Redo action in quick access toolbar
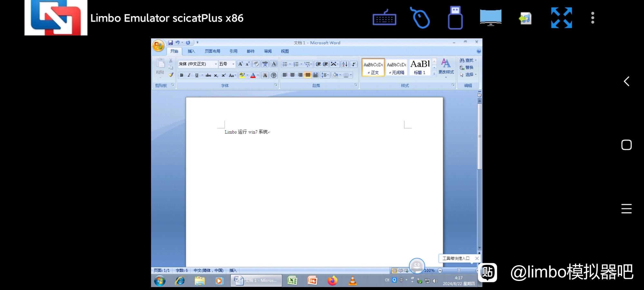644x290 pixels. [x=188, y=43]
